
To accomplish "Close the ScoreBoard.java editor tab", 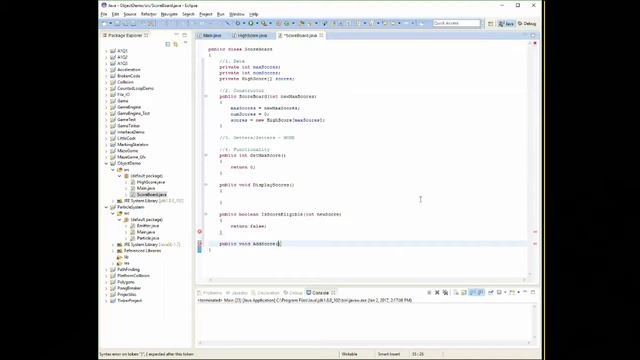I will (322, 36).
